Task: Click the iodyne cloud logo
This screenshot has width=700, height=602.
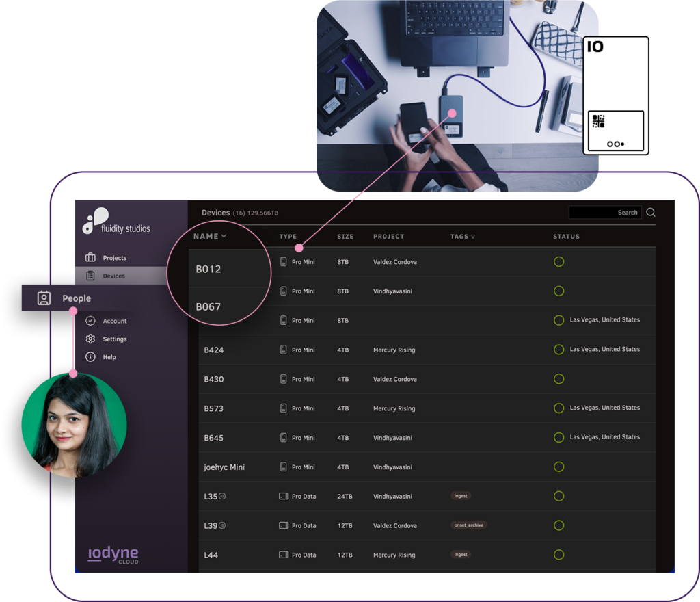Action: point(113,554)
